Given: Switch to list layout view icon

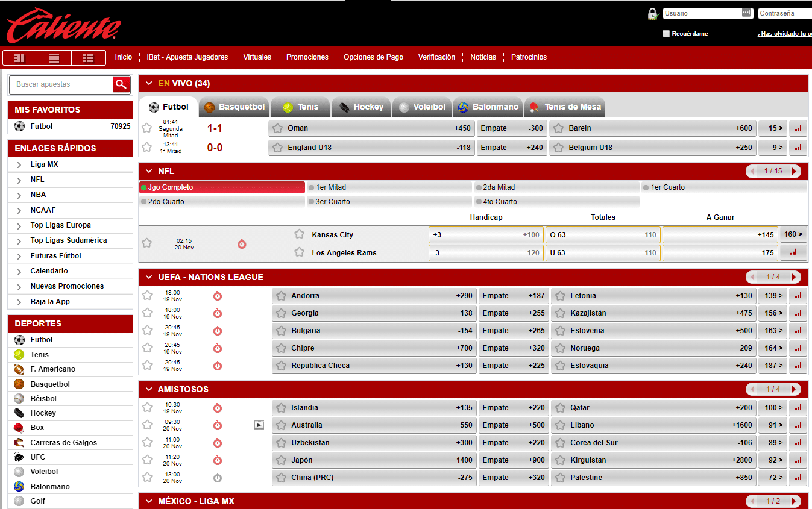Looking at the screenshot, I should pyautogui.click(x=54, y=58).
